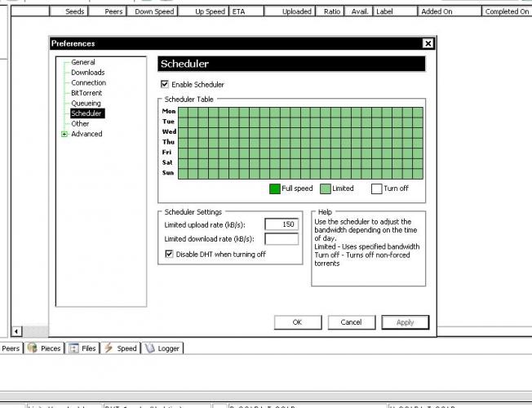Click the Limited download rate field
This screenshot has width=532, height=408.
(282, 238)
